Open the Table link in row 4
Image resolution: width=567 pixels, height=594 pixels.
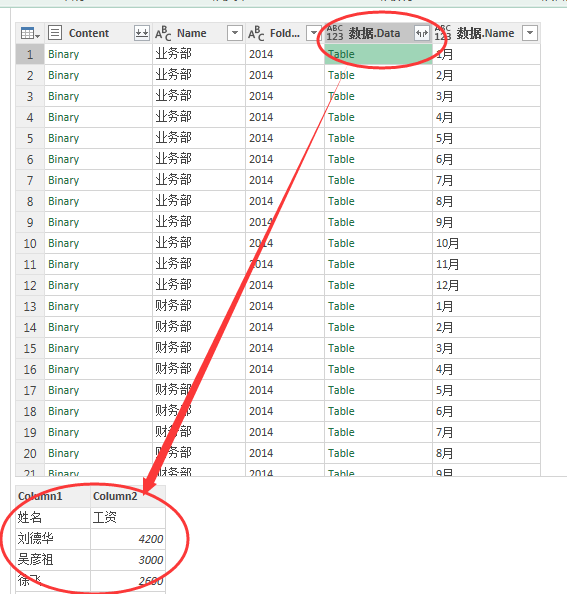(341, 117)
